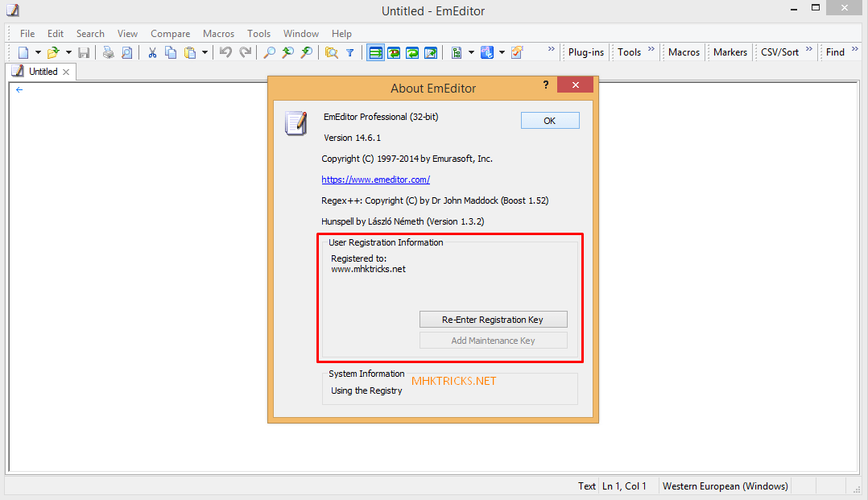Image resolution: width=868 pixels, height=500 pixels.
Task: Click 'Ln 1, Col 1' in status bar
Action: click(x=625, y=486)
